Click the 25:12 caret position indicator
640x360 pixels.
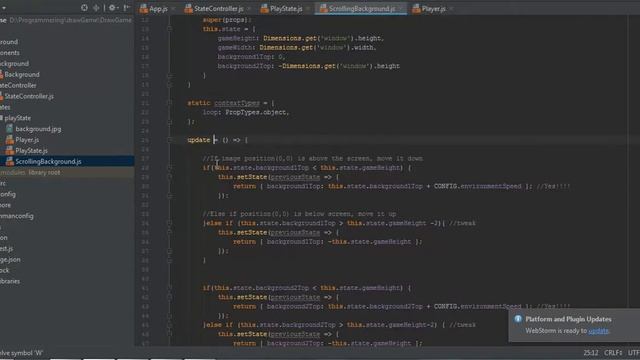pos(591,353)
